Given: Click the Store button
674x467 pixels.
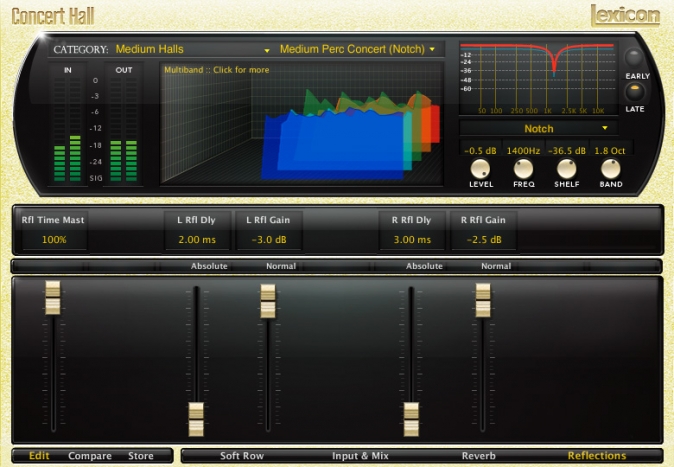Looking at the screenshot, I should click(141, 456).
